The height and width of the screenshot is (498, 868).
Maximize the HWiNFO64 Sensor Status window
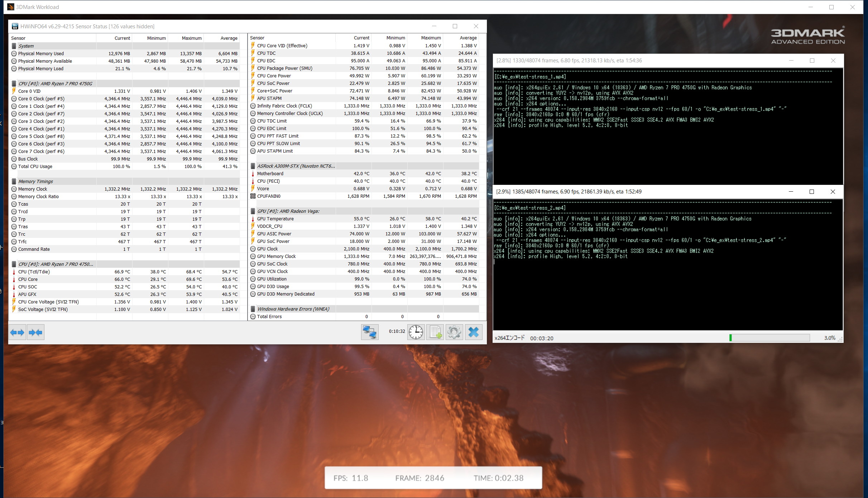(x=455, y=26)
